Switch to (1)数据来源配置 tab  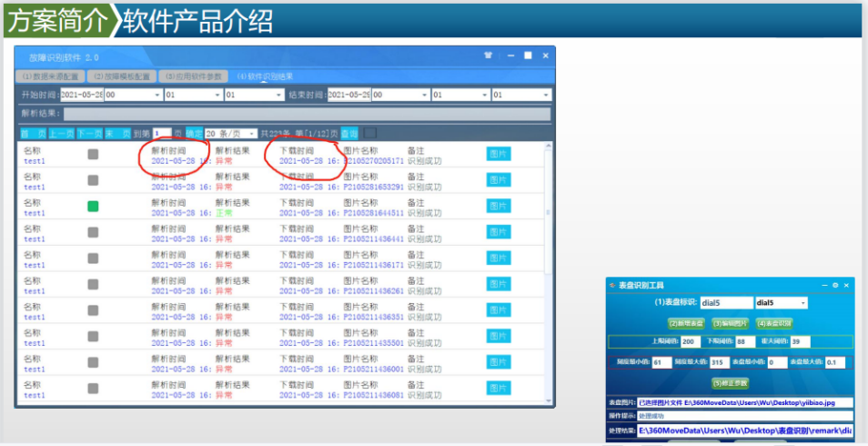click(50, 76)
